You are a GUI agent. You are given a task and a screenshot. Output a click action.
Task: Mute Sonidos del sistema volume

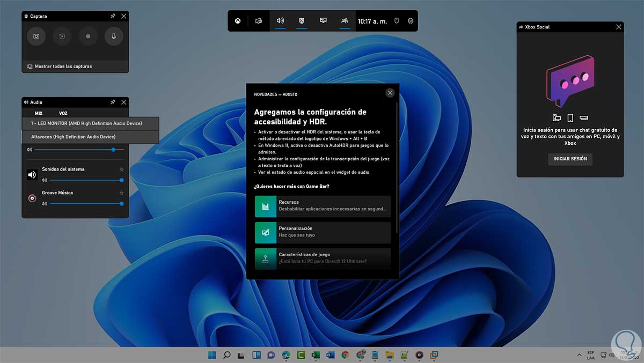pos(45,180)
